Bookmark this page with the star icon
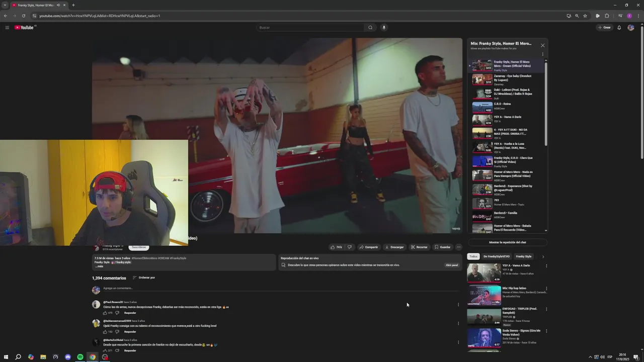 pos(585,16)
